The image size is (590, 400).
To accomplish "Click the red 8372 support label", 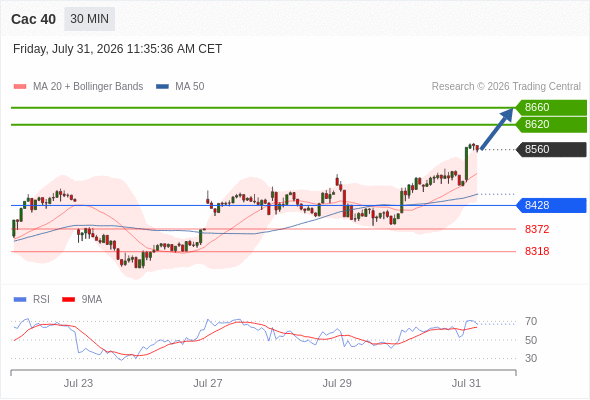I will [x=537, y=229].
